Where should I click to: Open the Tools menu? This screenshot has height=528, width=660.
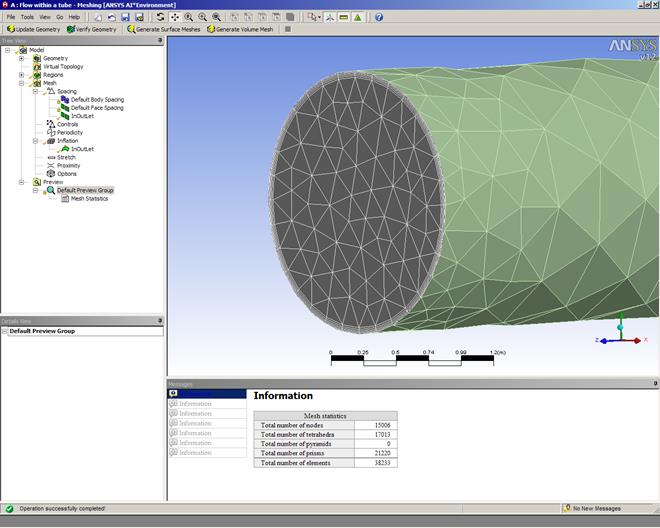[x=27, y=17]
